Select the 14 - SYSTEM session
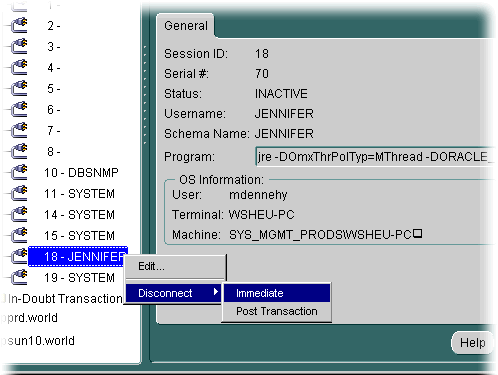The width and height of the screenshot is (498, 375). coord(79,215)
